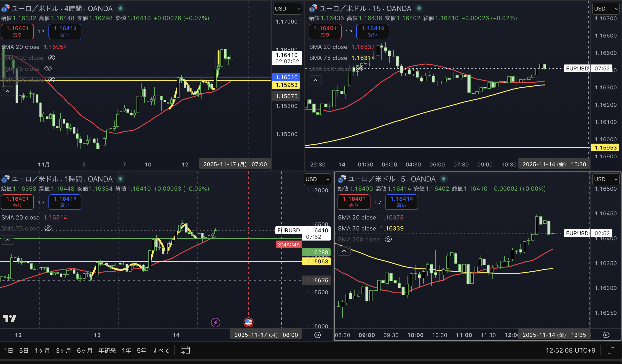This screenshot has height=364, width=622.
Task: Collapse indicator legend on 15-minute chart
Action: pos(315,80)
